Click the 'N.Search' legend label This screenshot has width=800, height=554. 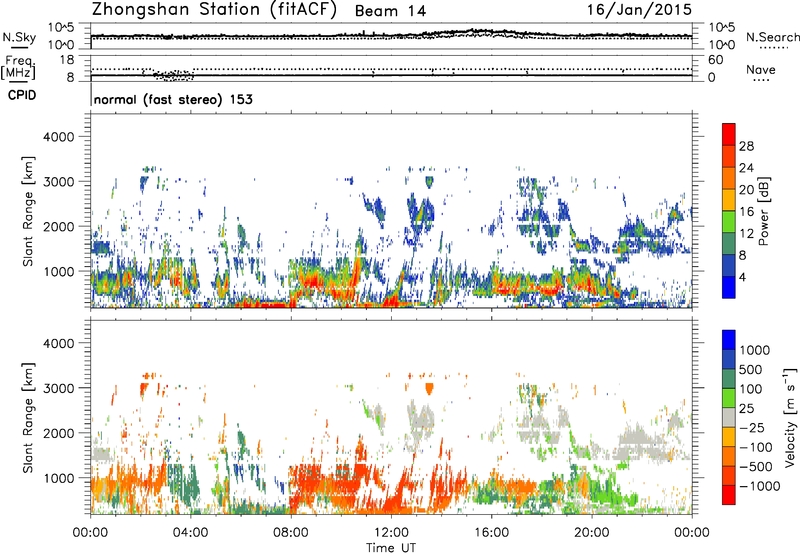click(772, 37)
